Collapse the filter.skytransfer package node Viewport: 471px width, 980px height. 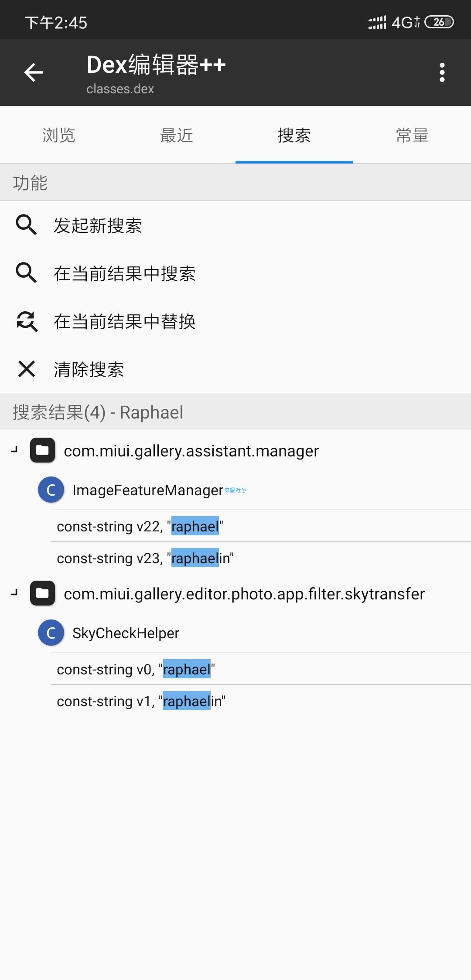point(15,592)
